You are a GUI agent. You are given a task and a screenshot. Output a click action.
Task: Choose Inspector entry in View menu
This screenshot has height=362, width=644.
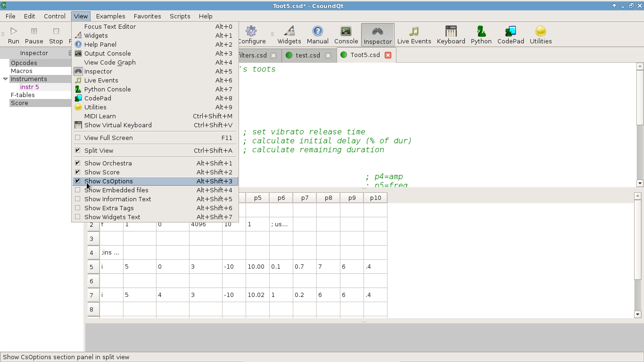(155, 71)
